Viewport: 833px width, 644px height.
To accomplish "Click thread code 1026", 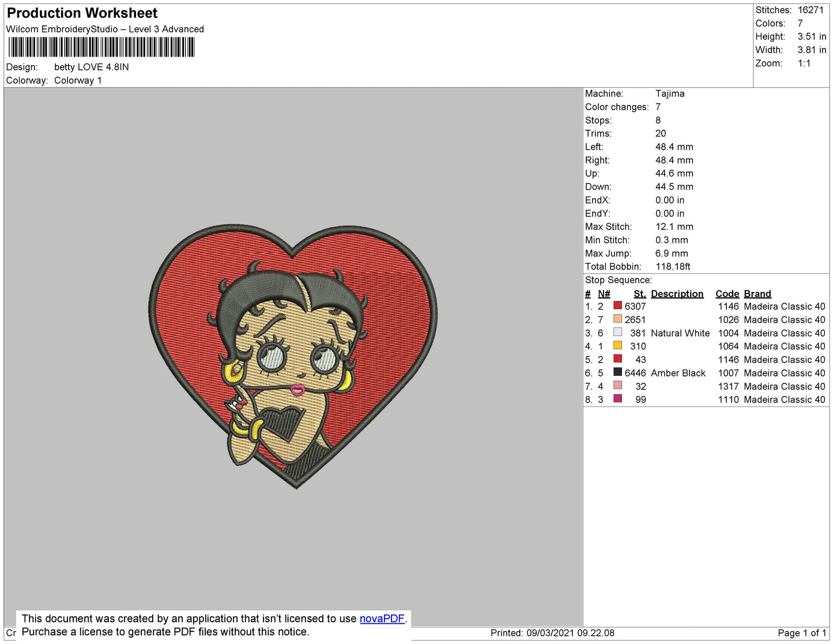I will (728, 319).
